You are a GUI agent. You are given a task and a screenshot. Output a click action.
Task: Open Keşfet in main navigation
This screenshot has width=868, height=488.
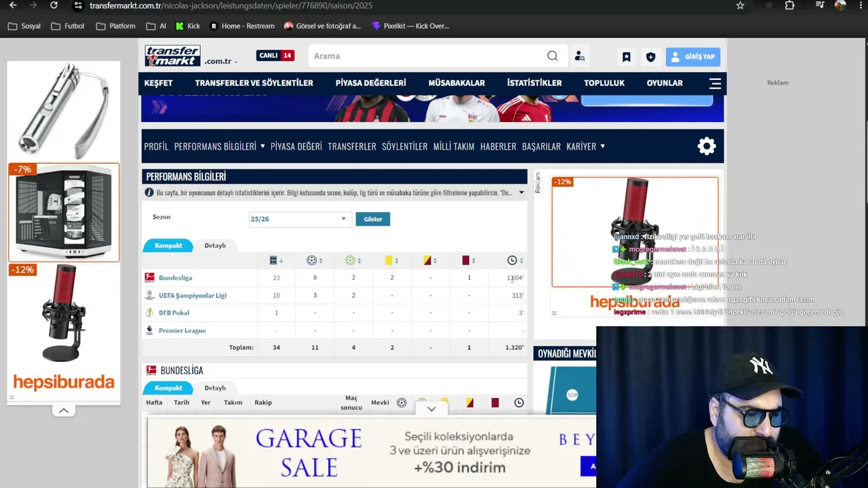coord(159,83)
